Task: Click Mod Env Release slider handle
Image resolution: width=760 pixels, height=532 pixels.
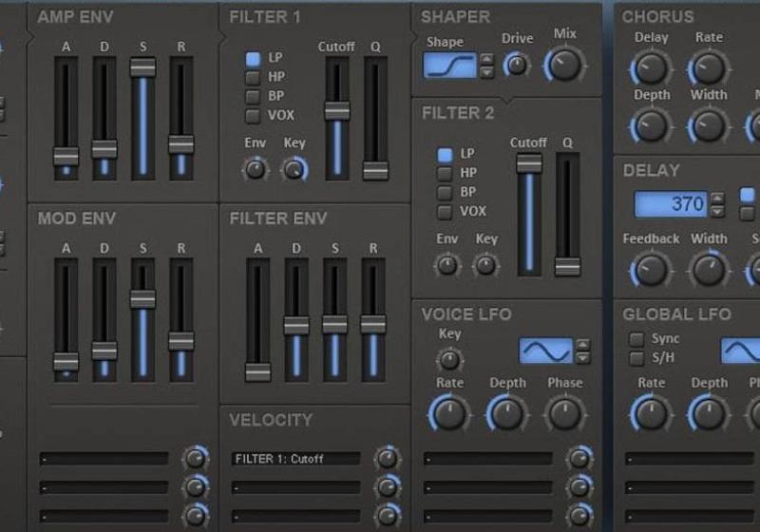Action: [181, 341]
